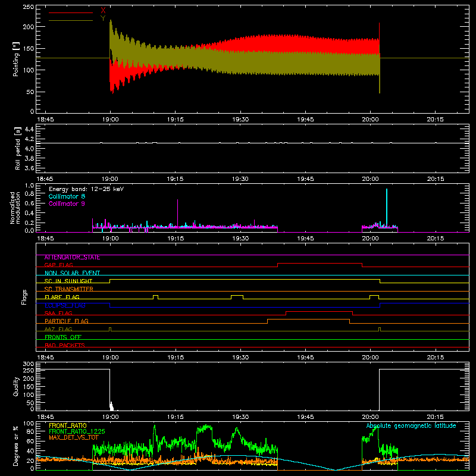Image resolution: width=476 pixels, height=476 pixels.
Task: Click the orange MAX_DET_VS_TOT legend entry
Action: coord(74,437)
